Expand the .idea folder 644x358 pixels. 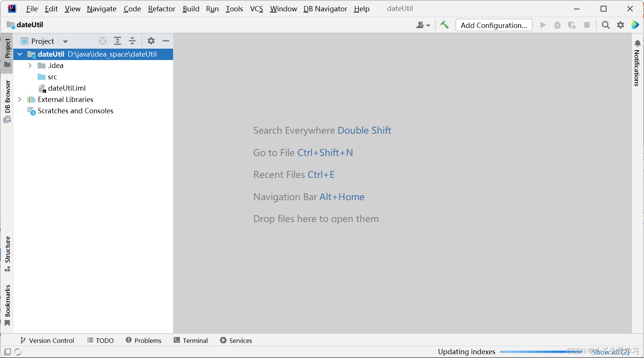pyautogui.click(x=30, y=66)
